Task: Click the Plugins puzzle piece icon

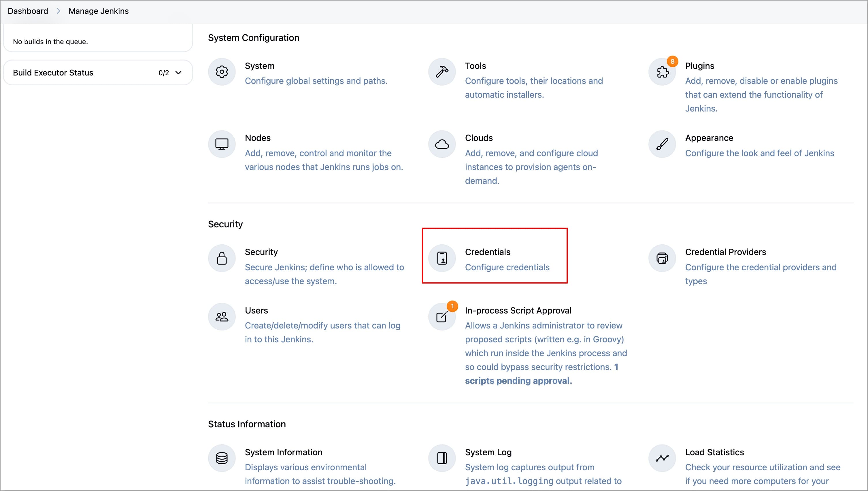Action: [x=662, y=72]
